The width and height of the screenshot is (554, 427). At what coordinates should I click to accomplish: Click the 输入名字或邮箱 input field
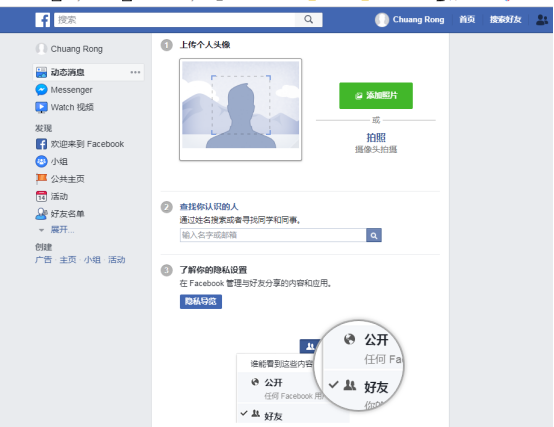tap(273, 235)
